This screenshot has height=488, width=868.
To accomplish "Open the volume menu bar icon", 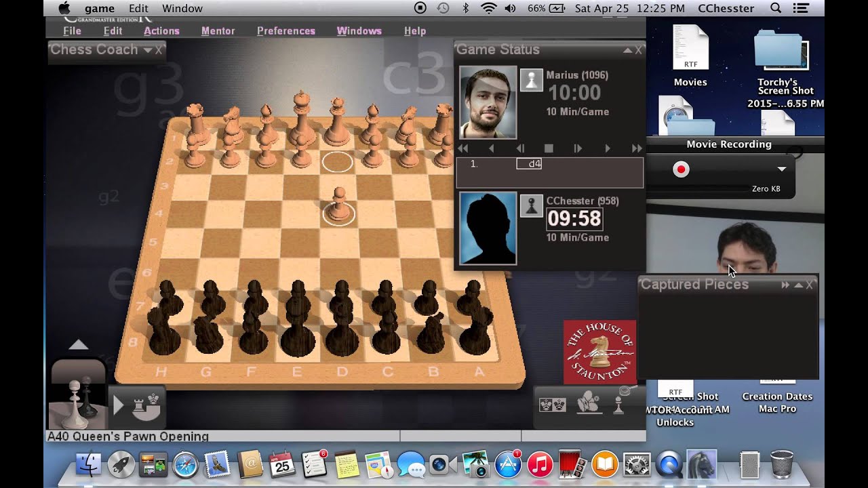I will coord(511,8).
